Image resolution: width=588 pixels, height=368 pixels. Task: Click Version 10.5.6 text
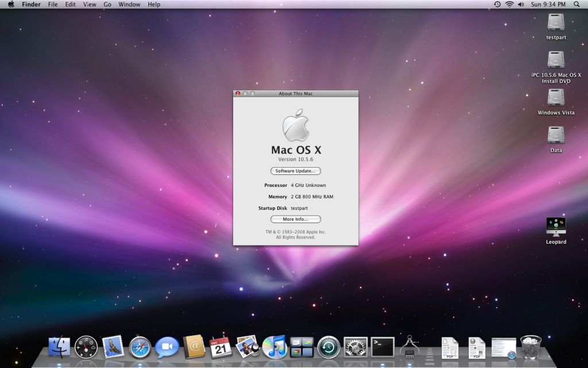296,159
